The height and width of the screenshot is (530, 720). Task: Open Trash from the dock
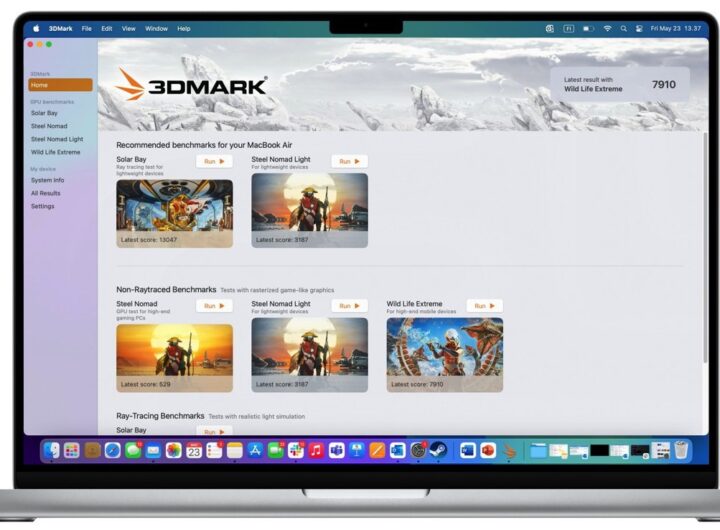click(x=681, y=451)
